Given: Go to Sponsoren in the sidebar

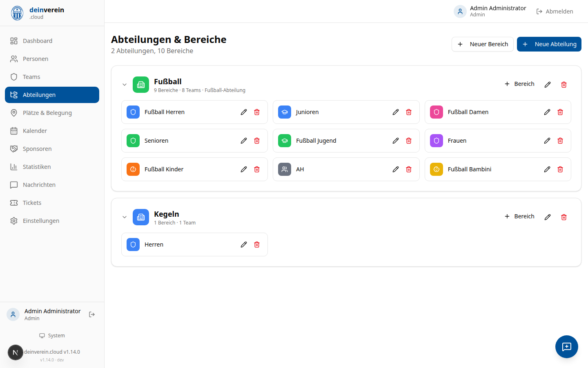Looking at the screenshot, I should coord(37,149).
